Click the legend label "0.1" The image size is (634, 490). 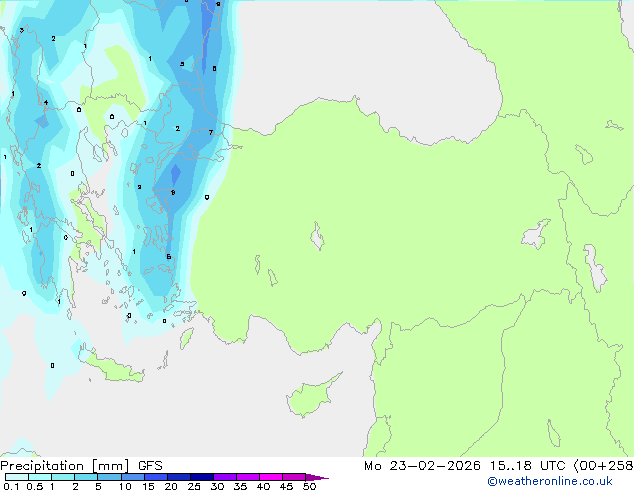[x=11, y=486]
